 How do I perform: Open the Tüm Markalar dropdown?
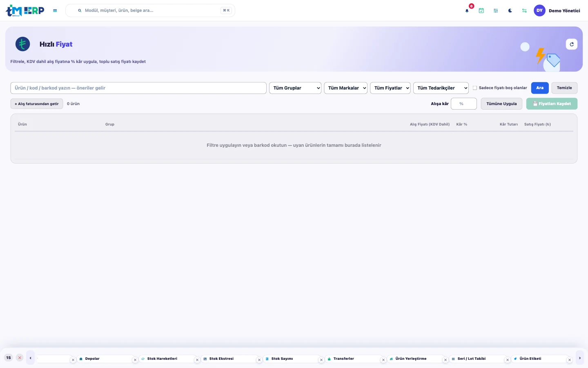346,88
